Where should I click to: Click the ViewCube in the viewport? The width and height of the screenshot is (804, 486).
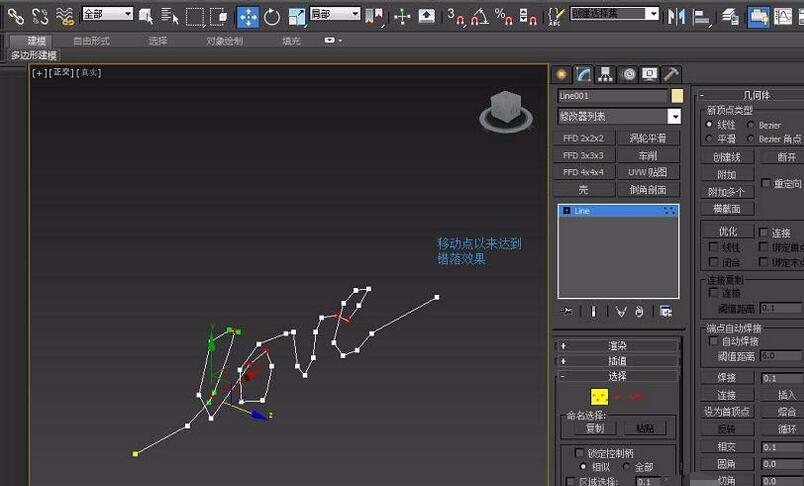(506, 111)
